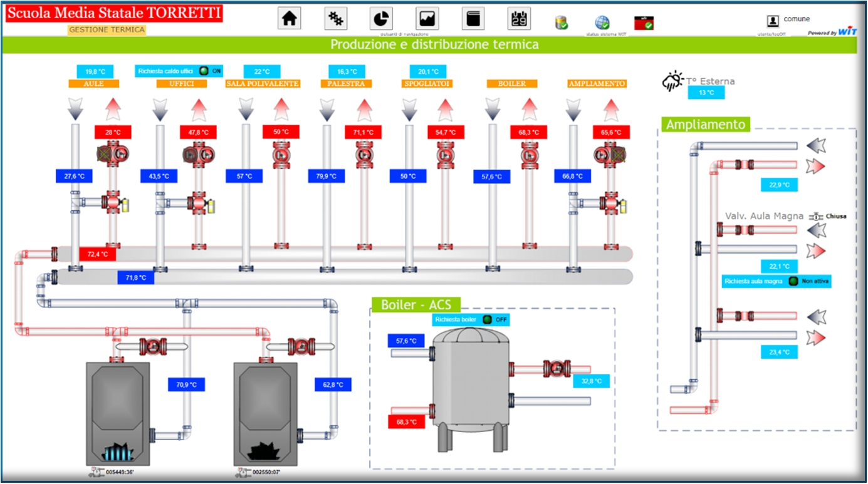This screenshot has width=868, height=484.
Task: Go to the home page icon
Action: pos(290,19)
